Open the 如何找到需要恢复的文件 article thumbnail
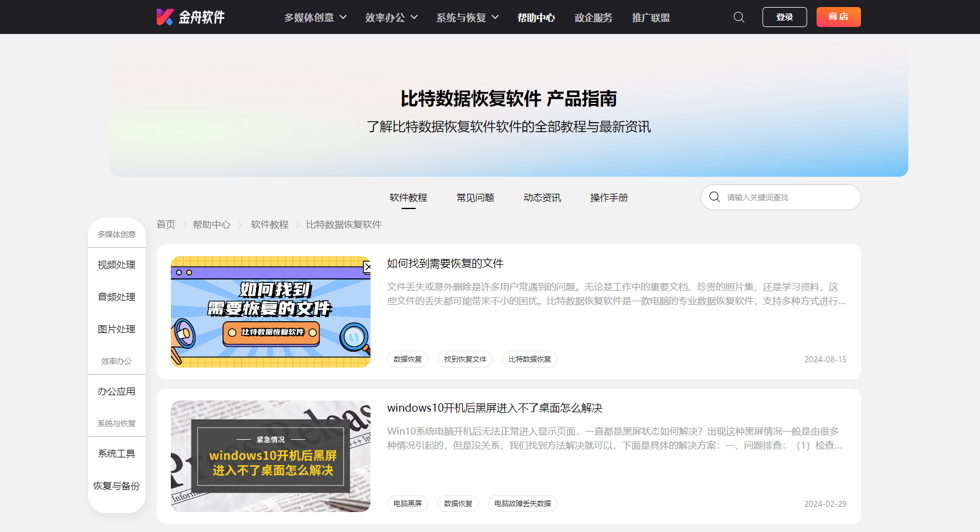980x532 pixels. (x=271, y=312)
